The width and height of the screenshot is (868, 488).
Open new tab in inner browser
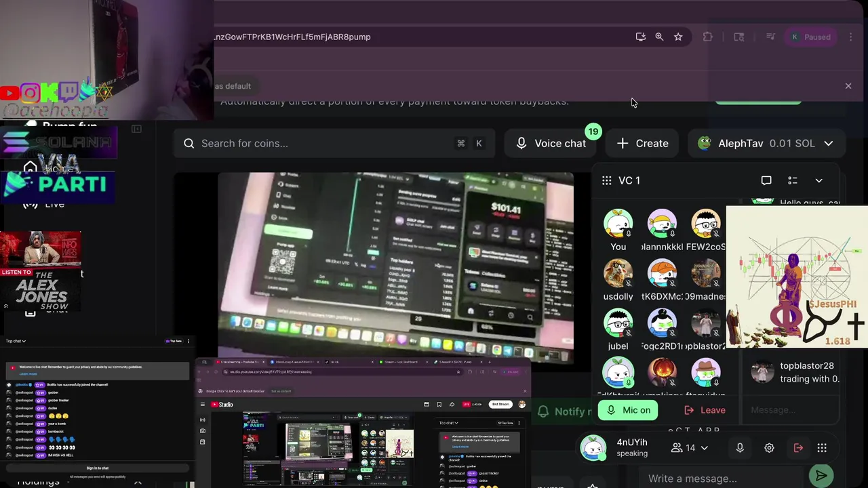[x=490, y=362]
